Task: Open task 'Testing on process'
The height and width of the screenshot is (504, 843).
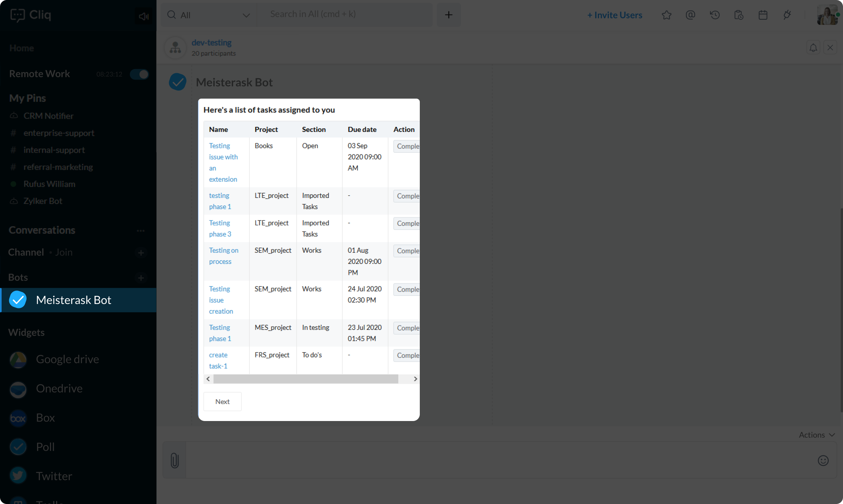Action: [224, 256]
